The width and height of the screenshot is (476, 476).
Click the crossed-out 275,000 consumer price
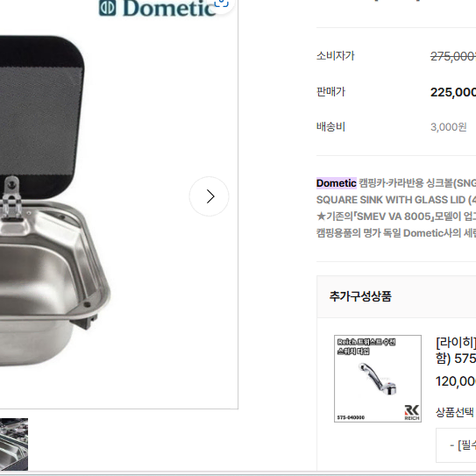453,56
